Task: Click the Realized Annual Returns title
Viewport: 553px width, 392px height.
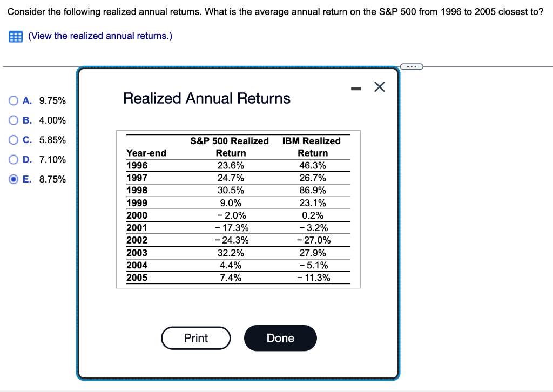Action: (x=207, y=98)
